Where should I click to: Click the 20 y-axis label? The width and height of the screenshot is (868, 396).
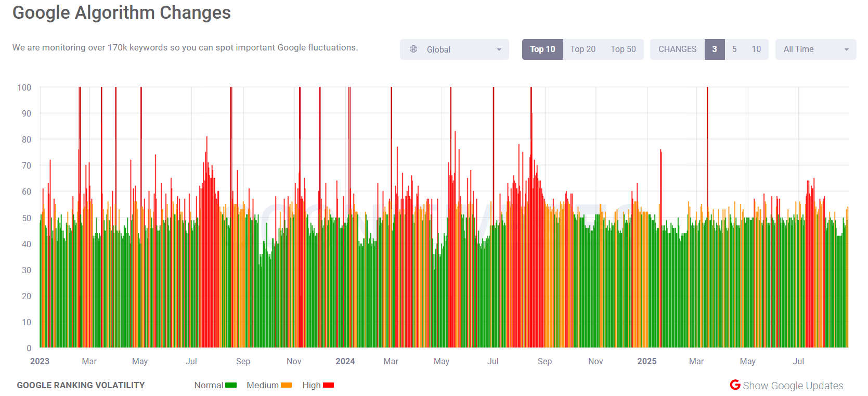[27, 296]
